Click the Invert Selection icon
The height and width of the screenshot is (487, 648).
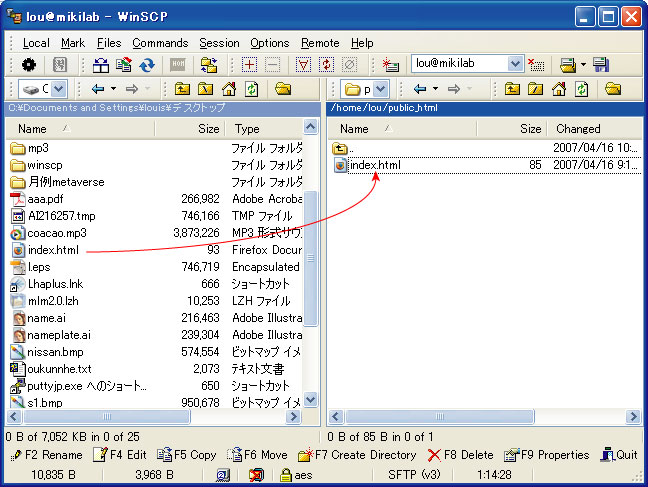(326, 64)
